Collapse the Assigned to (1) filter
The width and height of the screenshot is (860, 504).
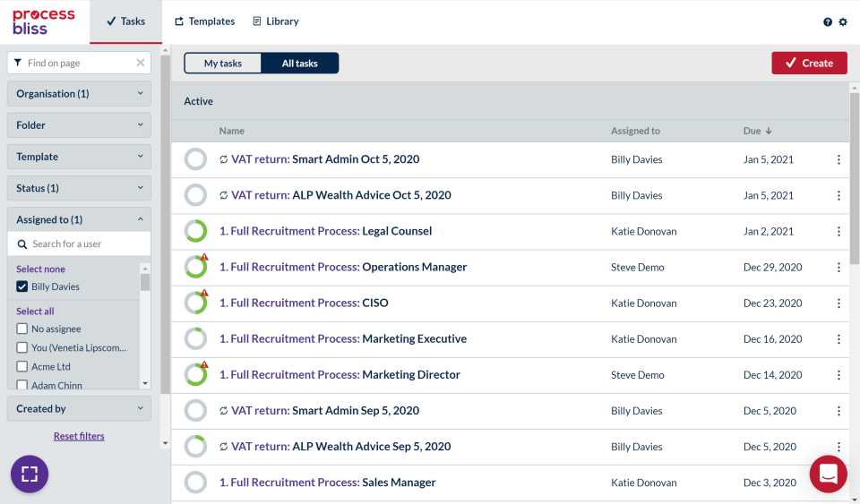click(79, 219)
